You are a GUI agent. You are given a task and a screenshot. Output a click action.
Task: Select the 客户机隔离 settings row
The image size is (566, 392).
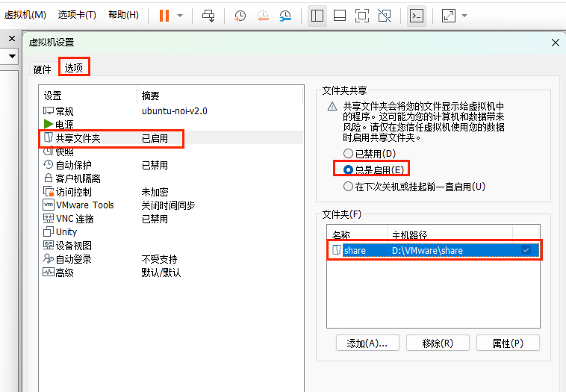coord(170,178)
